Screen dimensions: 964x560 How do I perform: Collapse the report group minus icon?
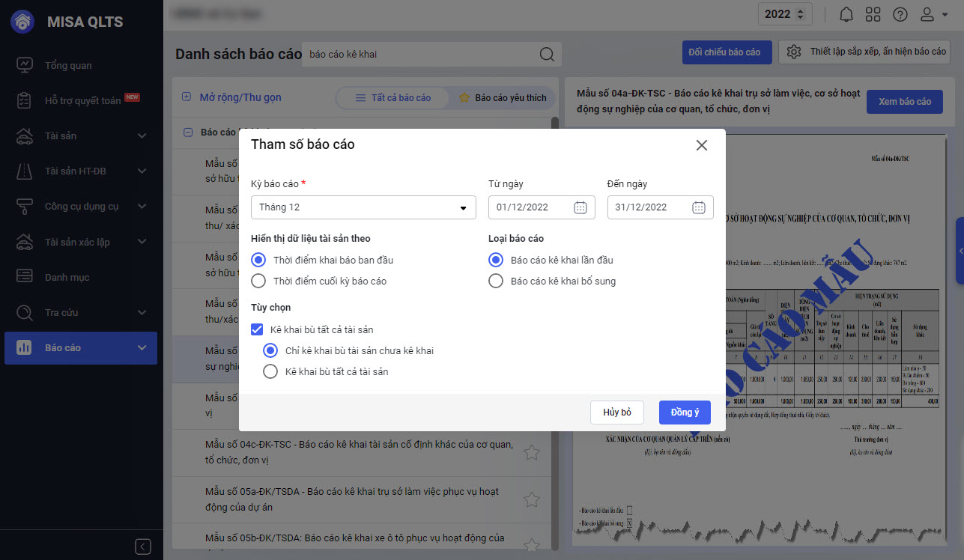point(187,133)
